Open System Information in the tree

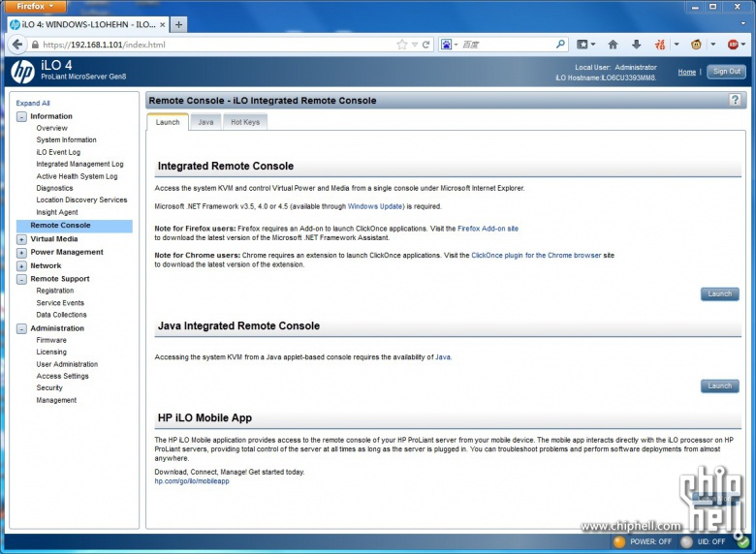67,139
